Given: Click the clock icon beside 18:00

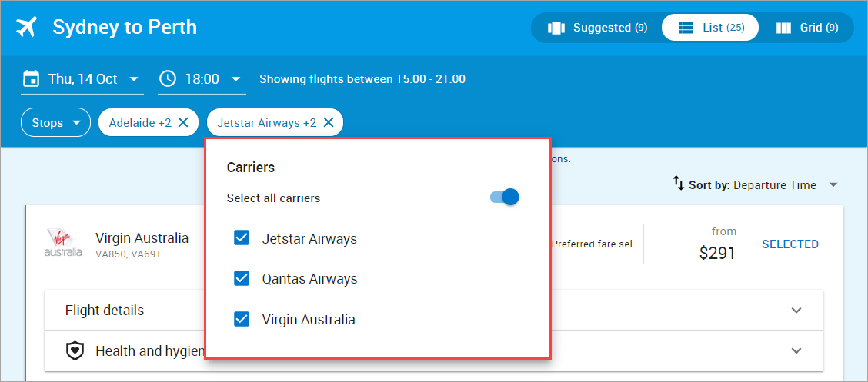Looking at the screenshot, I should click(167, 78).
